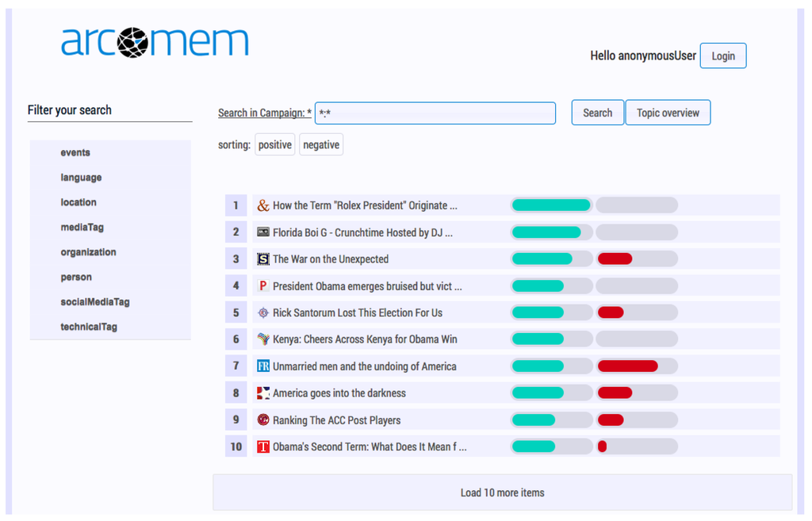Click the arcomem logo
The height and width of the screenshot is (521, 812).
[155, 42]
